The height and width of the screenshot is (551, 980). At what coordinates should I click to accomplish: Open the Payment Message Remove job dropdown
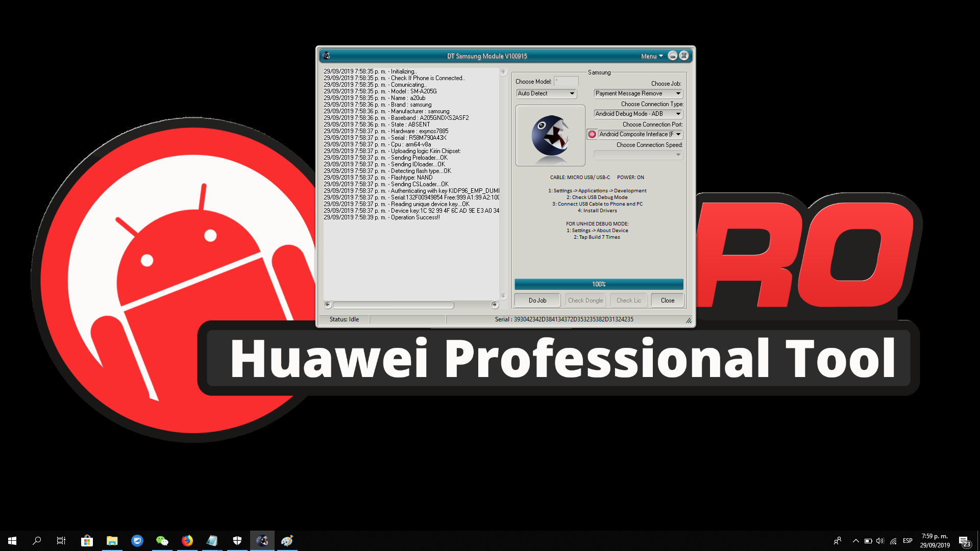[638, 93]
